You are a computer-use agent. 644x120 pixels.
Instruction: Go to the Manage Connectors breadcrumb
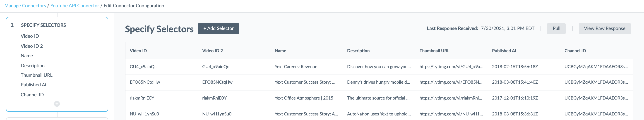coord(25,5)
